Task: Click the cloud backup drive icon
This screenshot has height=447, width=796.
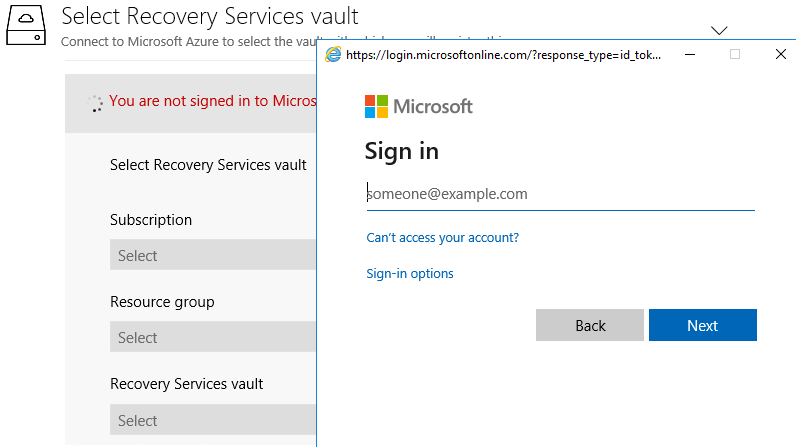Action: (x=26, y=25)
